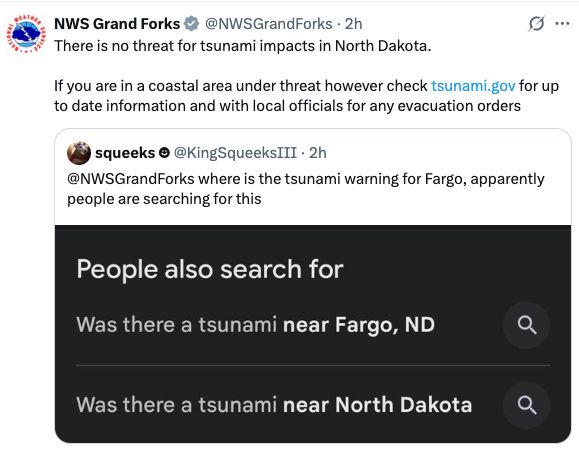Click the Grok circle-slash icon
This screenshot has width=579, height=449.
pos(536,24)
